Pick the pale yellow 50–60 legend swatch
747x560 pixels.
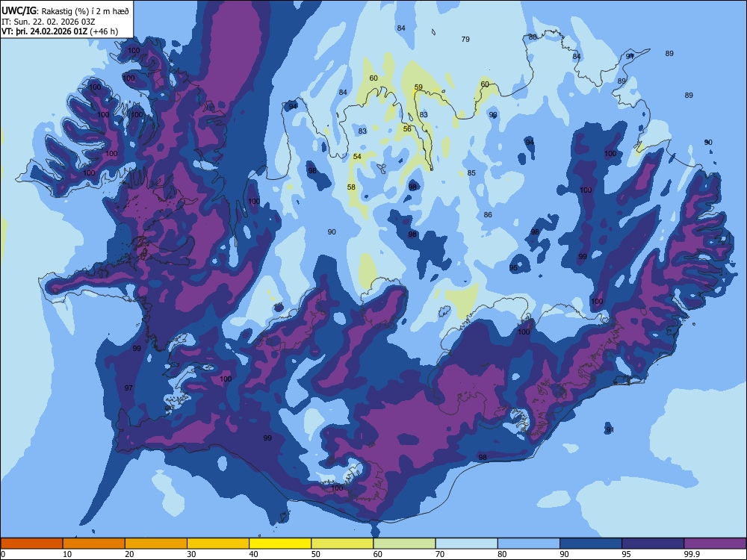pyautogui.click(x=342, y=544)
